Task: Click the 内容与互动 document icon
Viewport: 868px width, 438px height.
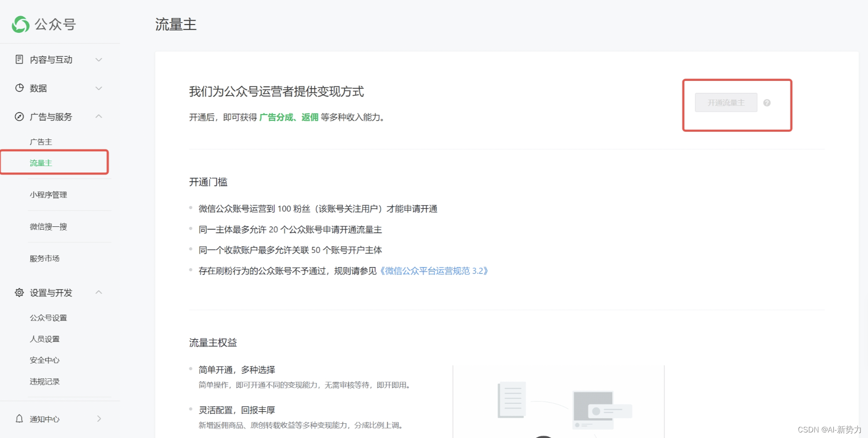Action: point(19,59)
